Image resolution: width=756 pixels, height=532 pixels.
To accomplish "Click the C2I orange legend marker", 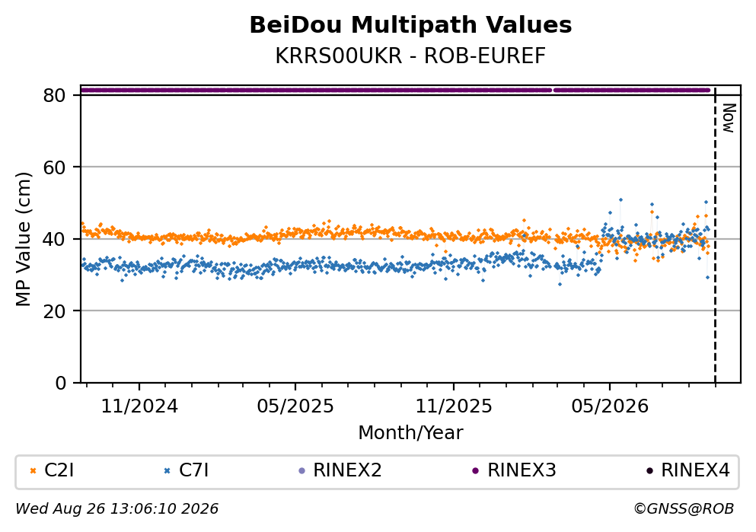I will coord(33,471).
